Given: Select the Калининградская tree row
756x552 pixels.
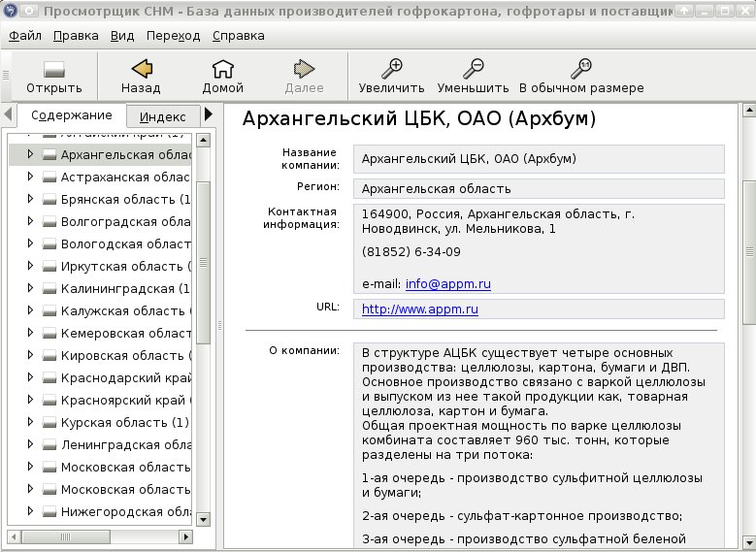Looking at the screenshot, I should pyautogui.click(x=100, y=288).
